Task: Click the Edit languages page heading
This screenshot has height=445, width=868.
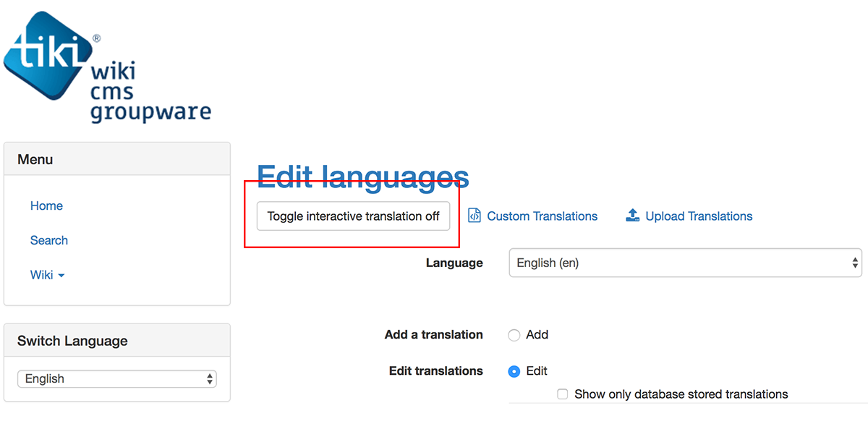Action: pyautogui.click(x=363, y=177)
